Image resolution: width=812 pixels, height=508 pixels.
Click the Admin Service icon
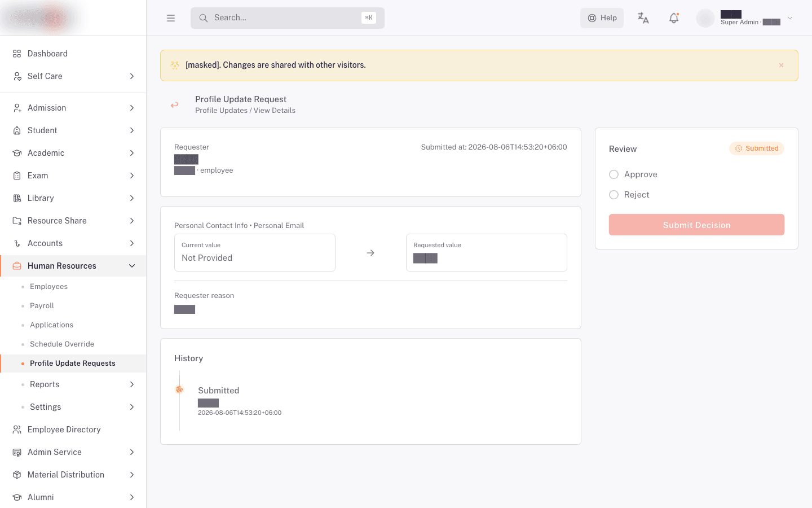pyautogui.click(x=17, y=452)
